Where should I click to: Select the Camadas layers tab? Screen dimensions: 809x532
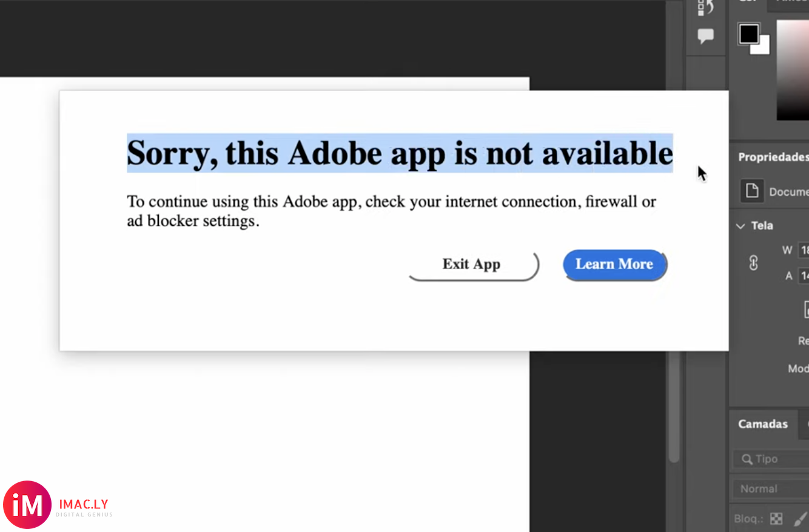[x=763, y=424]
